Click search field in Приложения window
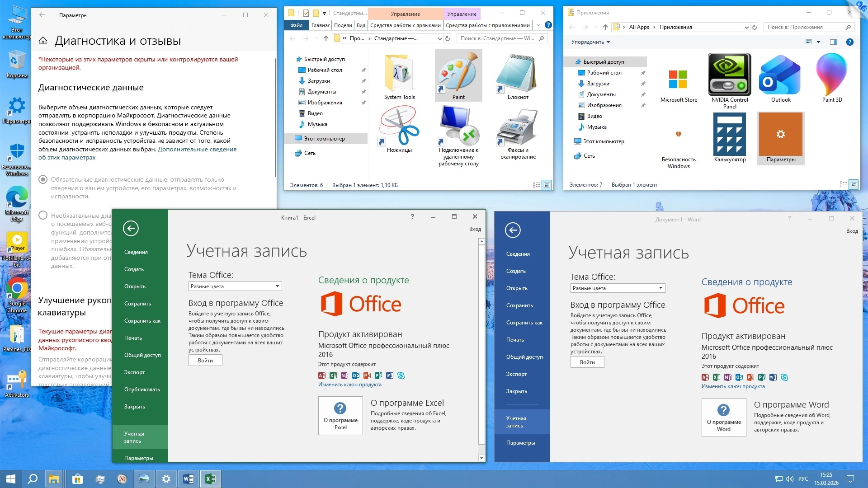This screenshot has width=868, height=488. click(805, 27)
